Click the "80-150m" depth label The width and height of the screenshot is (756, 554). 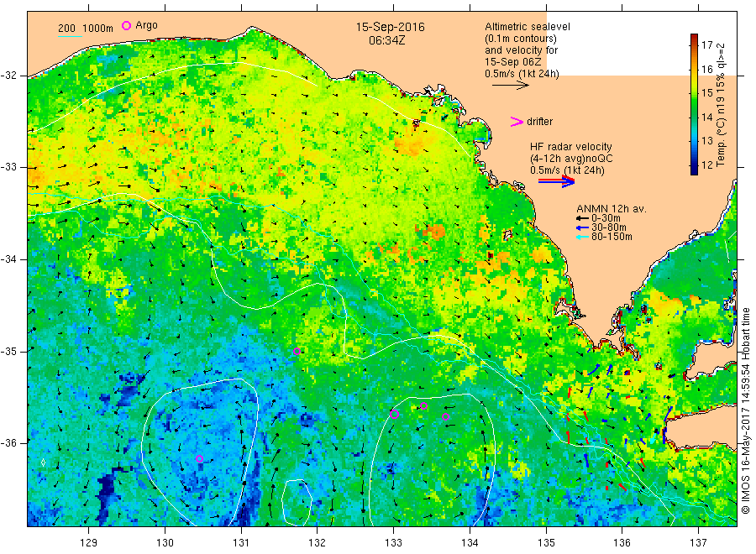click(x=612, y=237)
